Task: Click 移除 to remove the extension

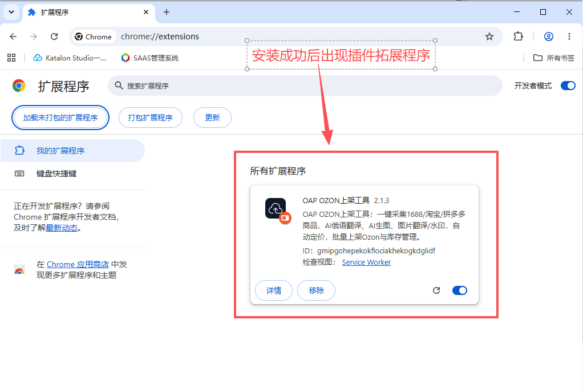Action: (x=317, y=290)
